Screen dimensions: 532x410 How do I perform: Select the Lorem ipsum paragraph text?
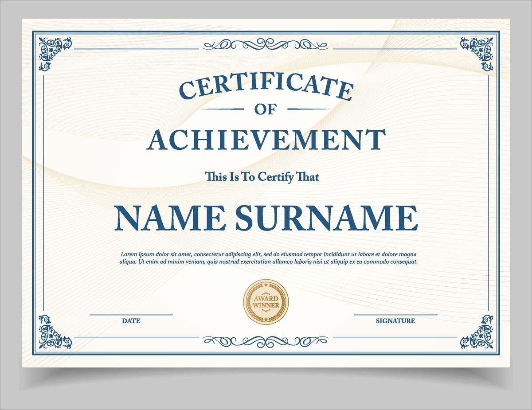(x=268, y=259)
